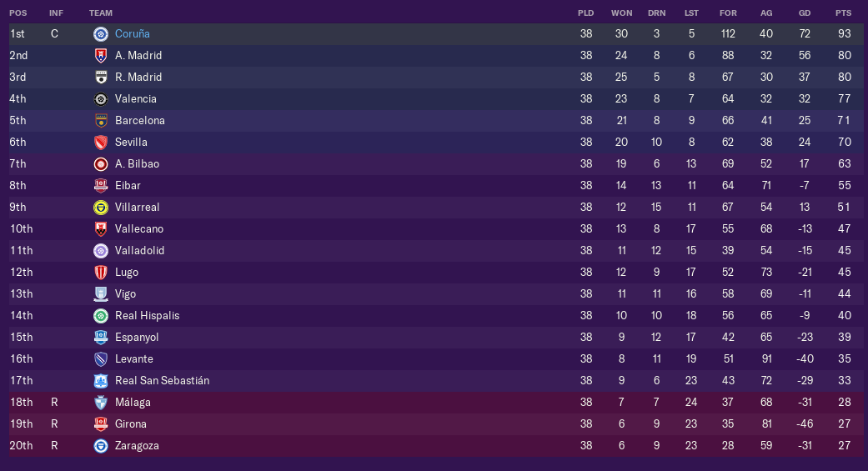Viewport: 868px width, 471px height.
Task: Click the Zaragoza club badge
Action: tap(101, 446)
